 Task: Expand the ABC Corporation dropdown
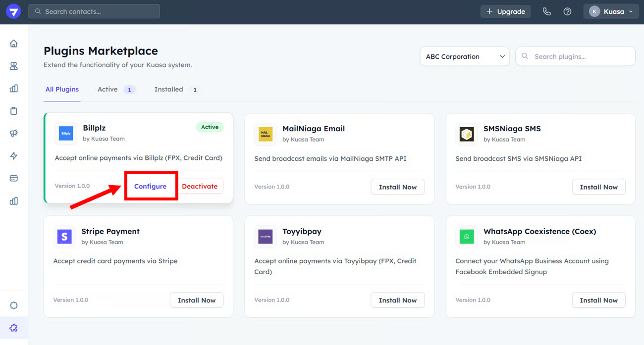464,56
